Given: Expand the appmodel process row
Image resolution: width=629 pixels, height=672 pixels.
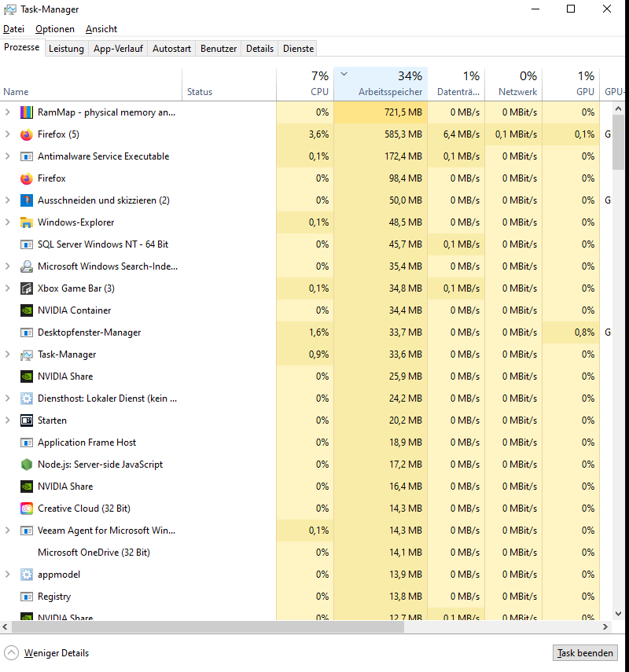Looking at the screenshot, I should coord(7,575).
